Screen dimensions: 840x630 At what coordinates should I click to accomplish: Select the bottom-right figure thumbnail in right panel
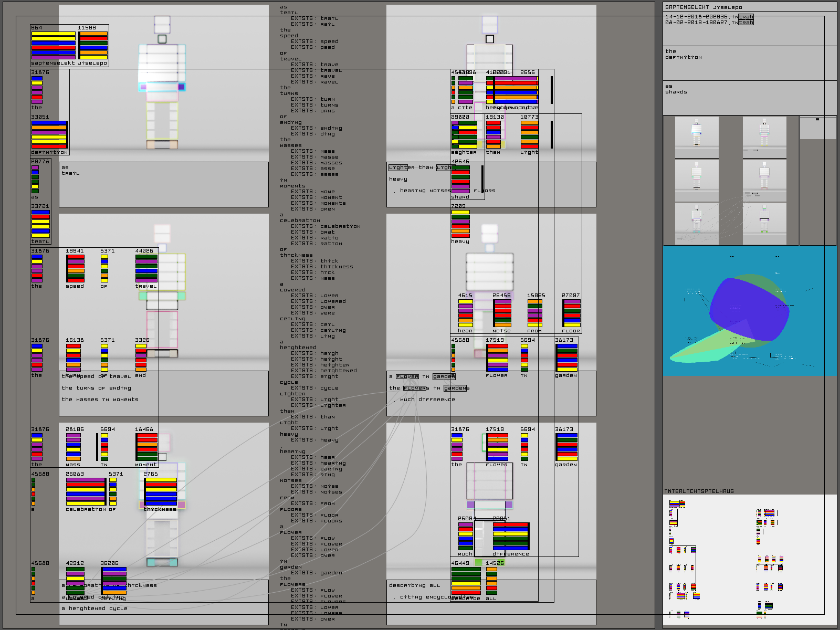[764, 224]
